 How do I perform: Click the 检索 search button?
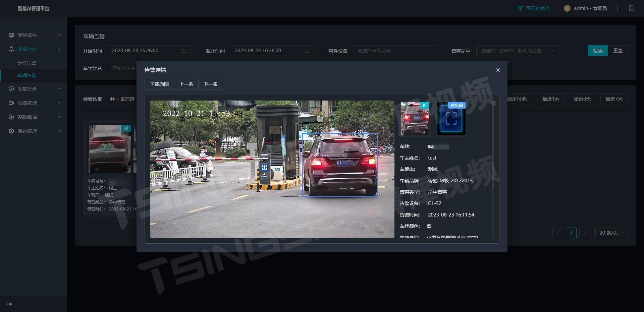[598, 51]
